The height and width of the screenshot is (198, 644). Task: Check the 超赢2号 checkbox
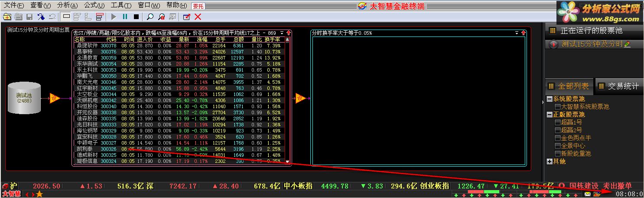pos(557,130)
